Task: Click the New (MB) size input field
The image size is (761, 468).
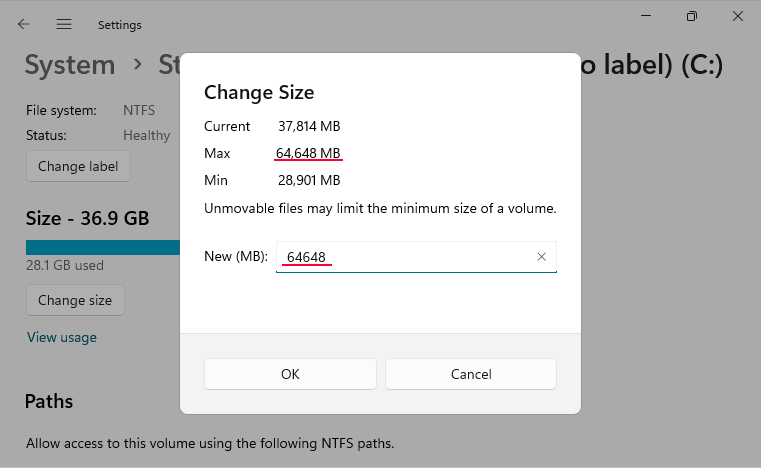Action: [405, 257]
